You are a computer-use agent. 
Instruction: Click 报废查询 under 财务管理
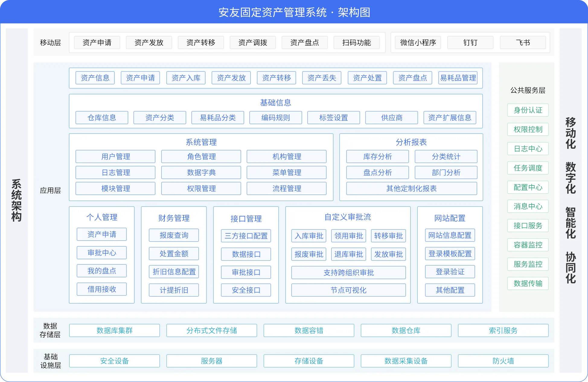174,235
